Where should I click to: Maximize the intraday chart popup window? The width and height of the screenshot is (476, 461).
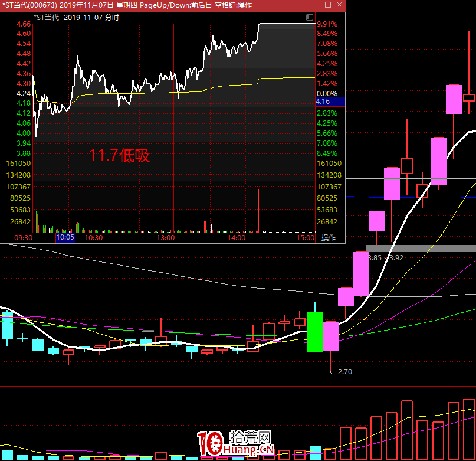pyautogui.click(x=328, y=5)
